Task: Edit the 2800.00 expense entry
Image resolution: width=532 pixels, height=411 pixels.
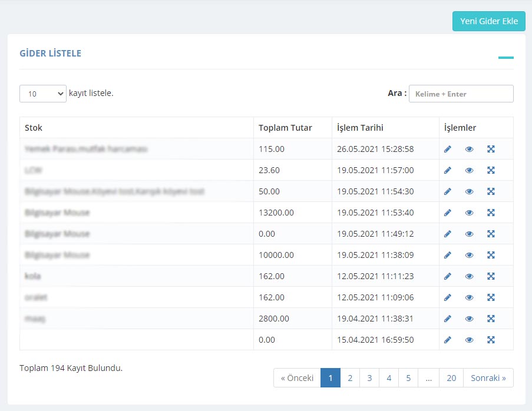Action: (x=448, y=319)
